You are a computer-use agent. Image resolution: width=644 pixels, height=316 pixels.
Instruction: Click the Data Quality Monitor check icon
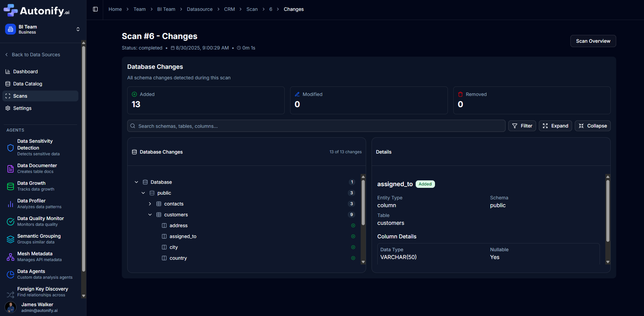[x=11, y=221]
